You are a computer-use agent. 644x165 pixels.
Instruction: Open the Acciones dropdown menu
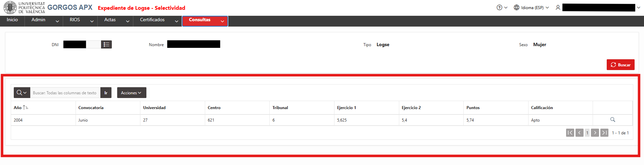click(132, 93)
